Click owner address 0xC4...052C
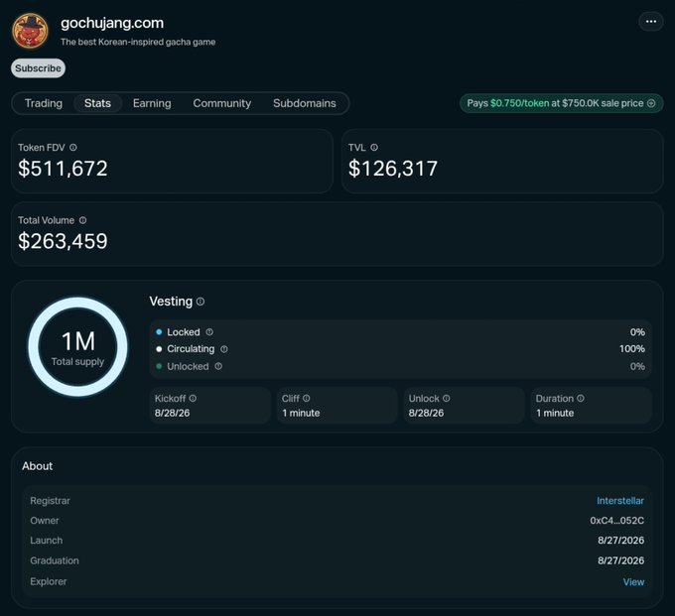The height and width of the screenshot is (616, 675). (x=616, y=521)
